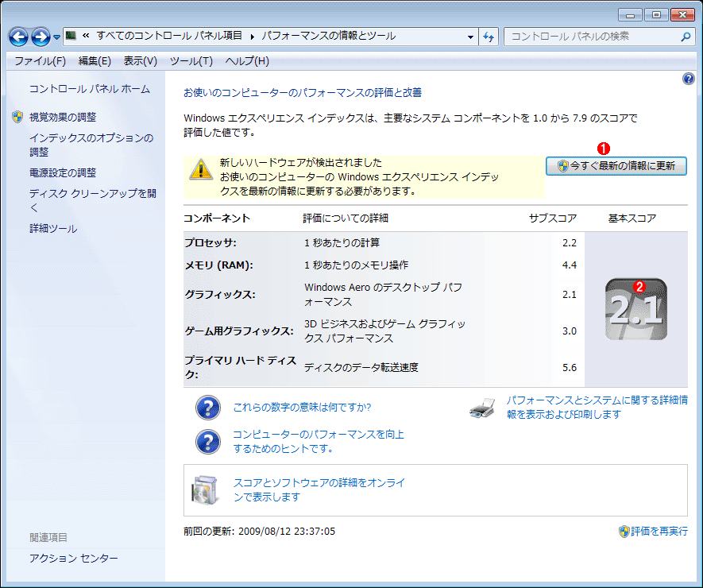
Task: Click the software box icon
Action: [x=206, y=489]
